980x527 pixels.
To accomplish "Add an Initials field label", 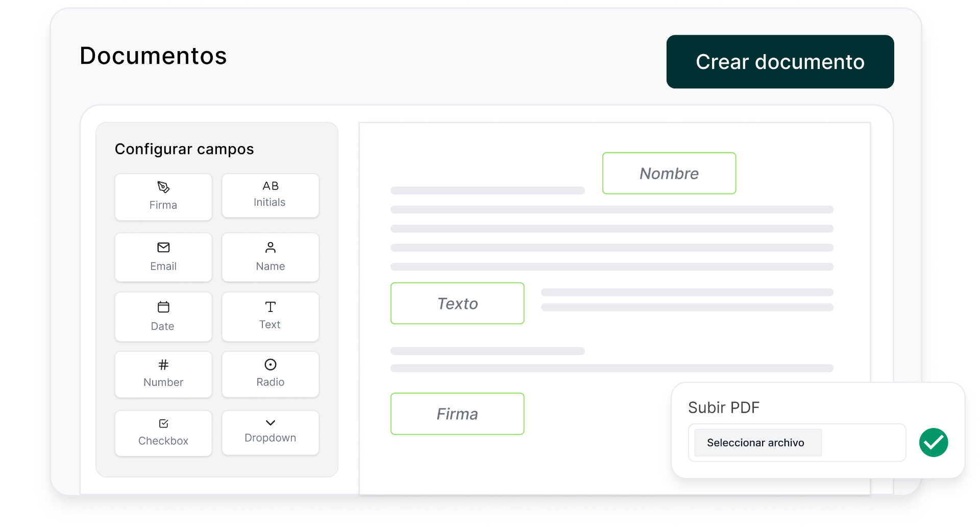I will pyautogui.click(x=269, y=202).
